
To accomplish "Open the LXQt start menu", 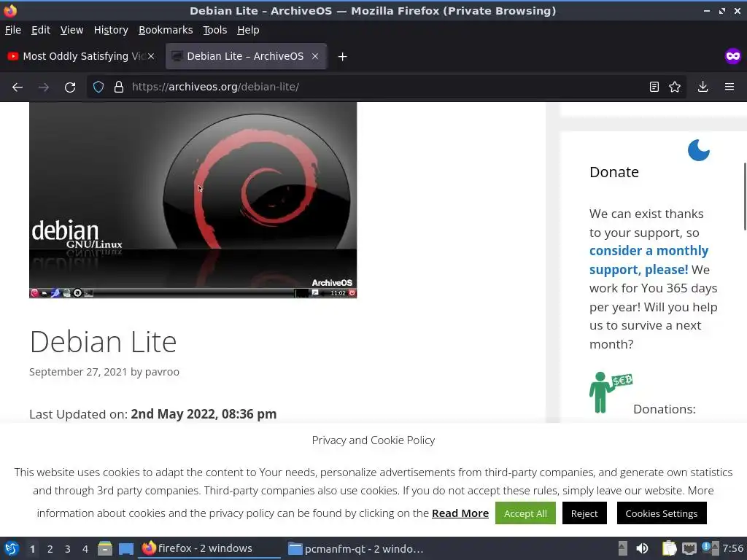I will pyautogui.click(x=12, y=548).
